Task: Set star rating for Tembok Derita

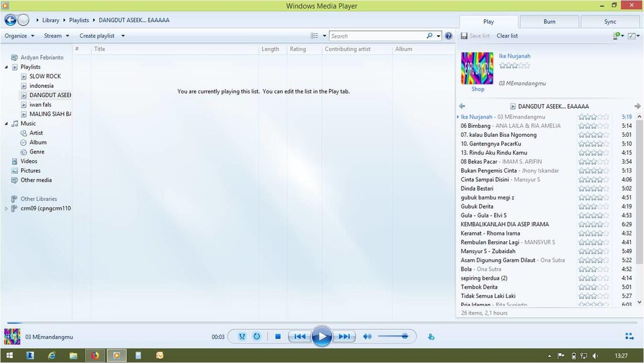Action: 594,287
